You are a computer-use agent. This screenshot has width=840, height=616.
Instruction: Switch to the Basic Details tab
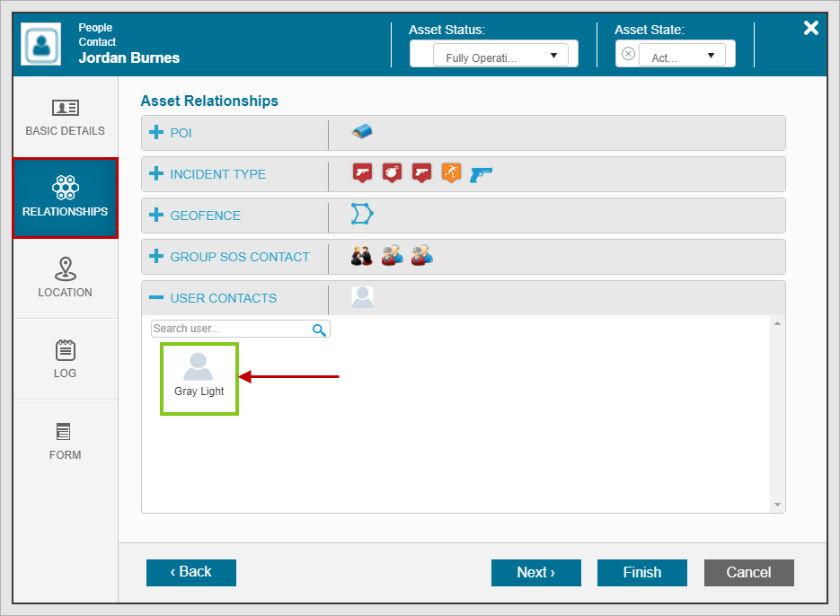65,118
